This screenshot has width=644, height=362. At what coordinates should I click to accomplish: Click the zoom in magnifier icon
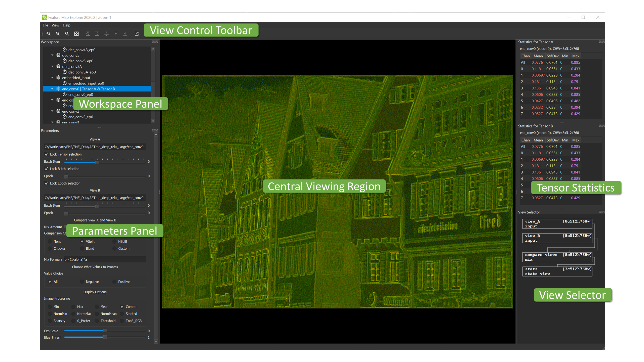pos(58,33)
